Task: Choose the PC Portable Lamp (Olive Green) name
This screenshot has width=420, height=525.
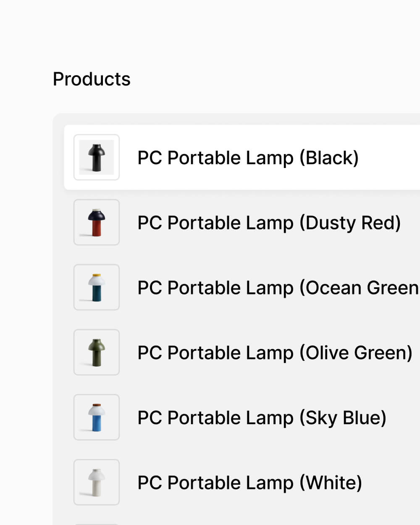Action: point(275,353)
